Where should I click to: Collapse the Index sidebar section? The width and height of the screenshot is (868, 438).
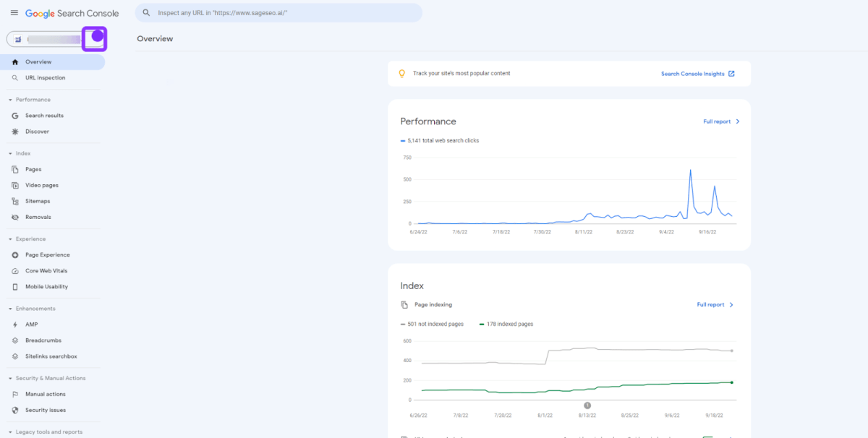pos(10,153)
